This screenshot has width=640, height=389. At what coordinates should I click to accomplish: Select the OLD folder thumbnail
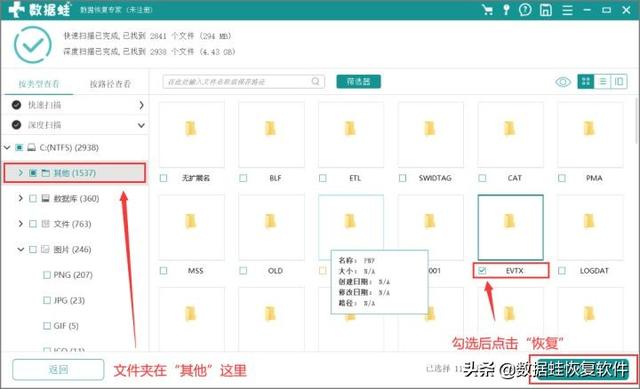[x=271, y=227]
